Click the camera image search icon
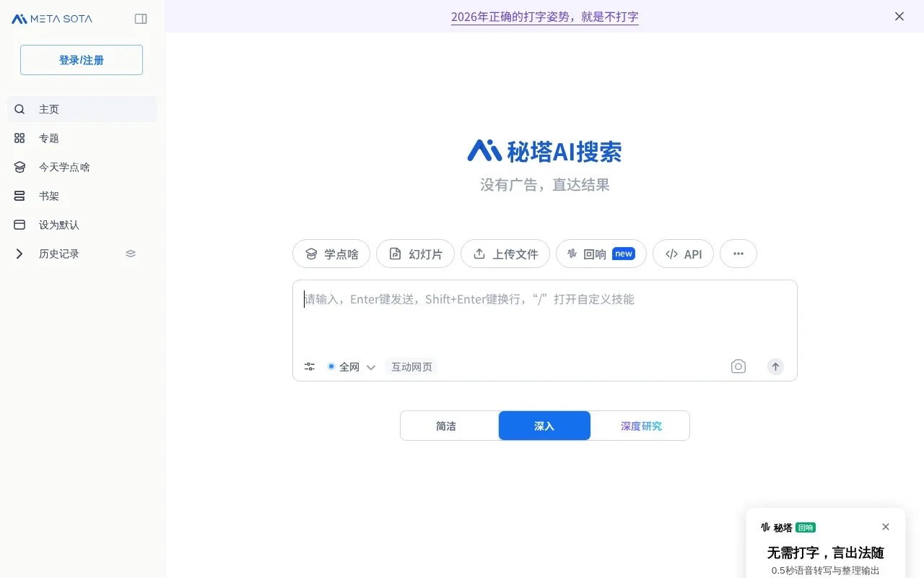 pyautogui.click(x=738, y=366)
